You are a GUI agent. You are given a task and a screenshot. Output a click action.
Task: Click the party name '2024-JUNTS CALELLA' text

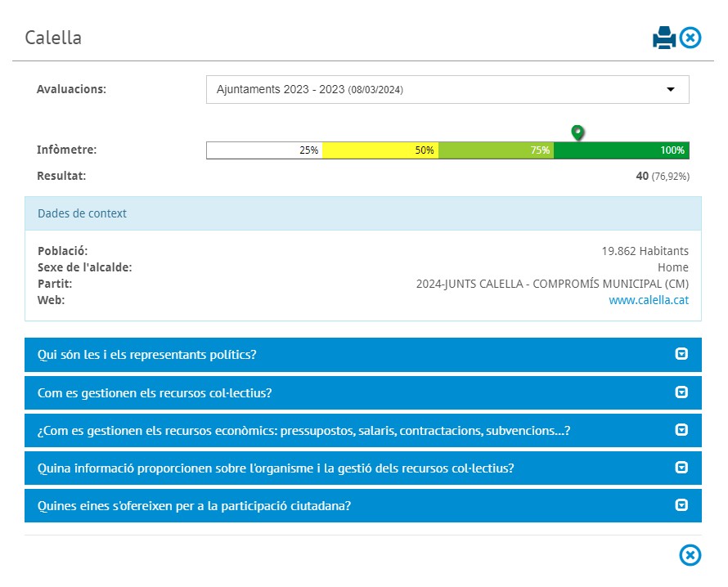[x=552, y=284]
